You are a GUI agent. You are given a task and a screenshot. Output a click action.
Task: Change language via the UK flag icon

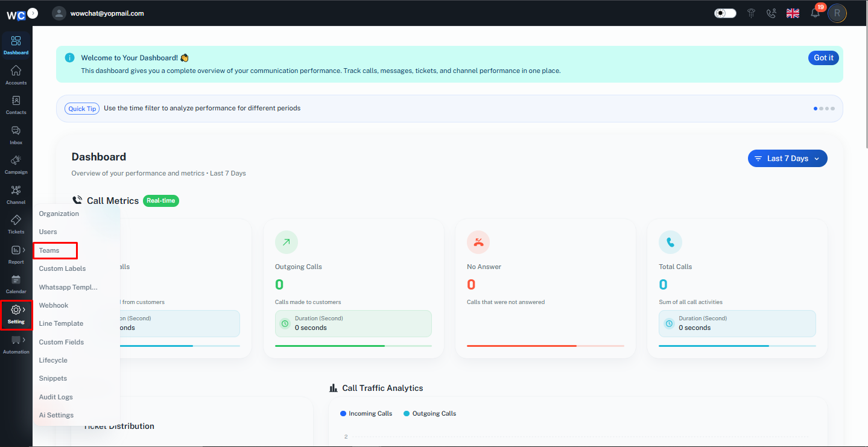click(793, 13)
